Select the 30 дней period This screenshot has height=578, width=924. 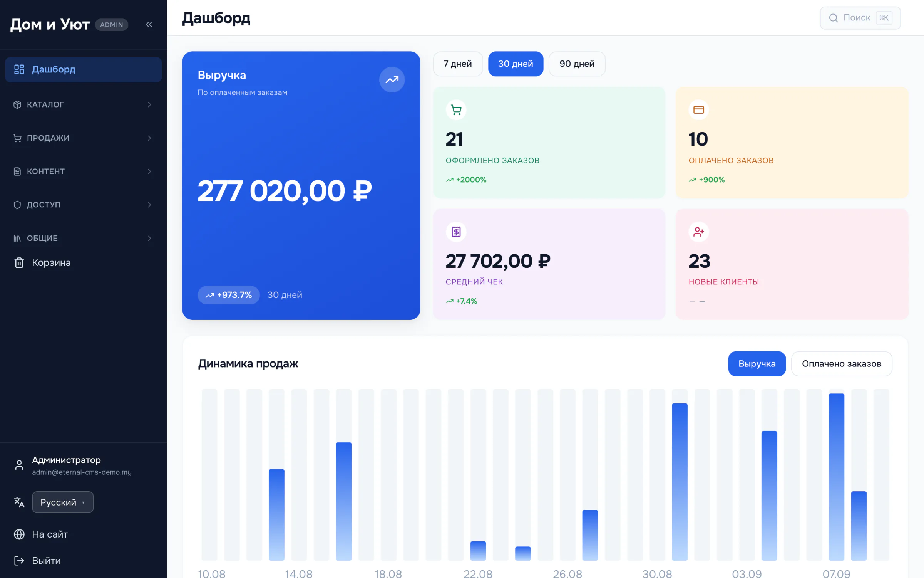click(x=516, y=64)
